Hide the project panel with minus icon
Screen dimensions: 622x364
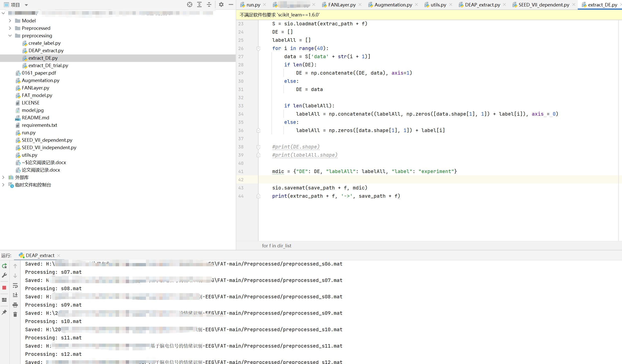pos(231,4)
